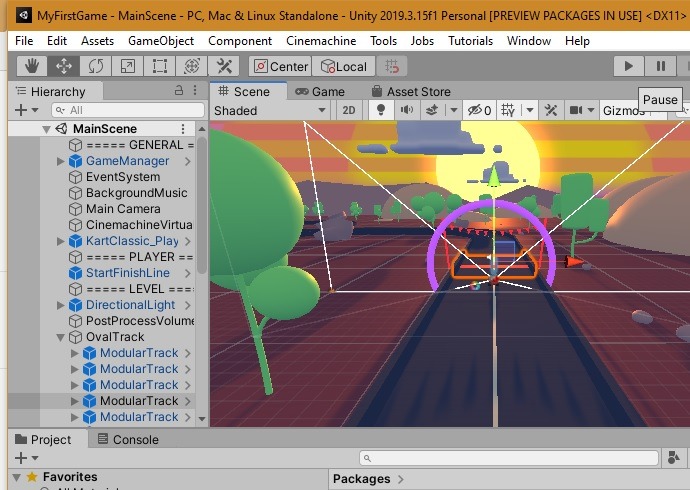The height and width of the screenshot is (490, 690).
Task: Open the Scene view component tools icon
Action: (x=551, y=110)
